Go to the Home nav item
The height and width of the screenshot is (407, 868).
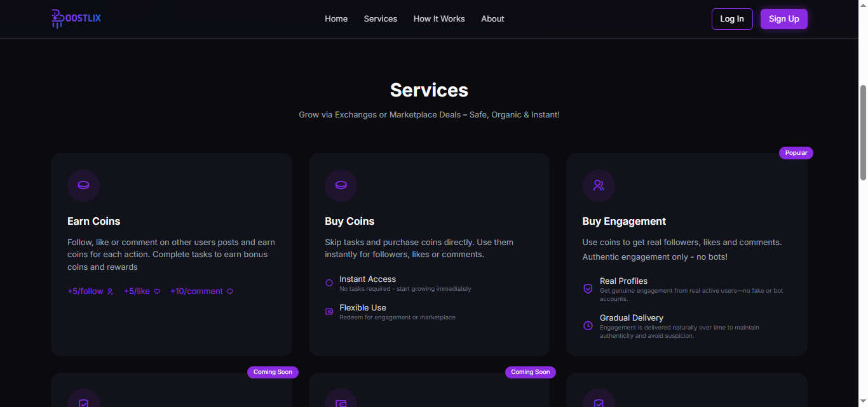pos(336,19)
